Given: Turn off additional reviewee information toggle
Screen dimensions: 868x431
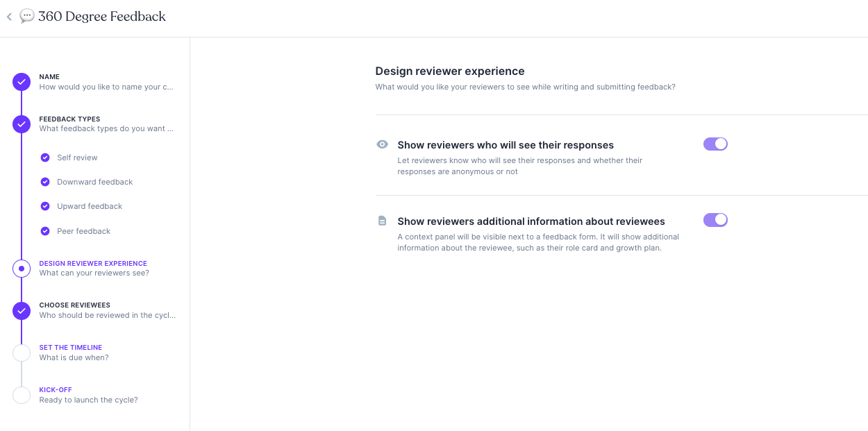Looking at the screenshot, I should (x=715, y=220).
